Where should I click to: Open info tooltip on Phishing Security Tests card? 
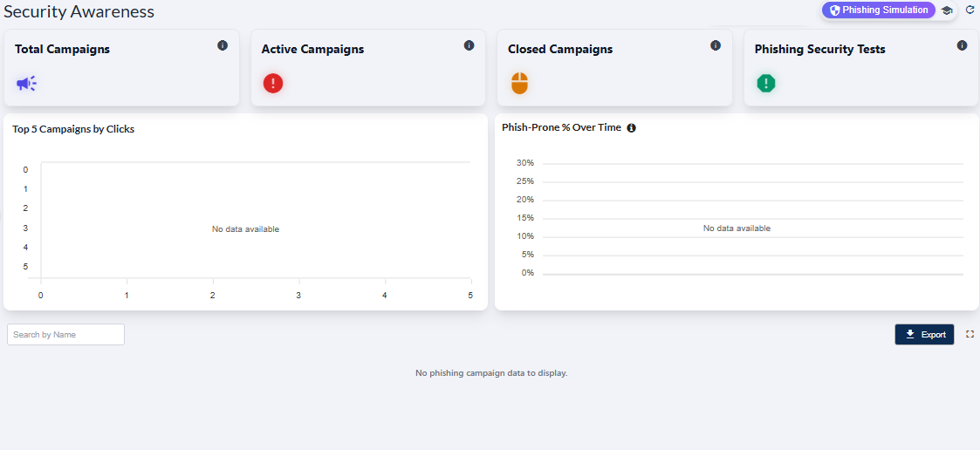[x=962, y=45]
